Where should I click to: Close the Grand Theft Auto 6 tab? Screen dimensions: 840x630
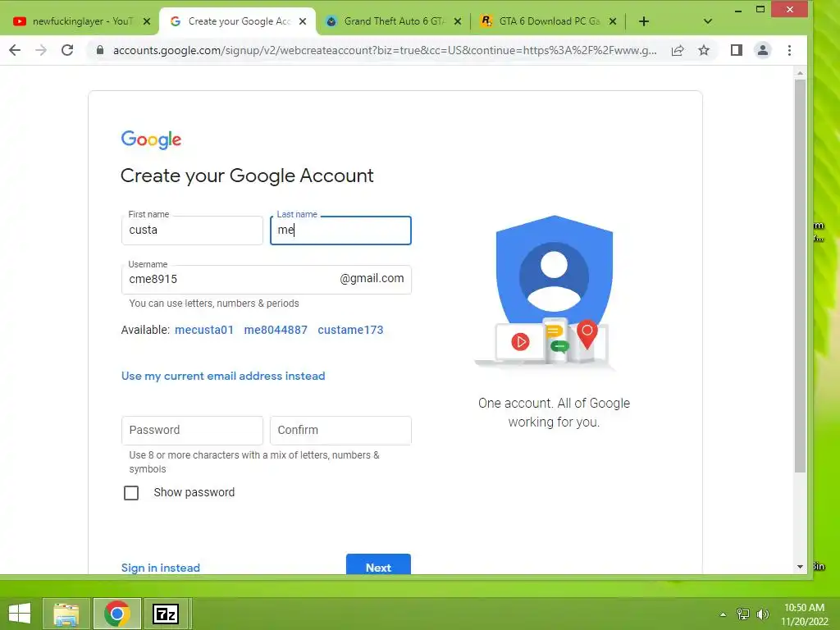pos(458,21)
